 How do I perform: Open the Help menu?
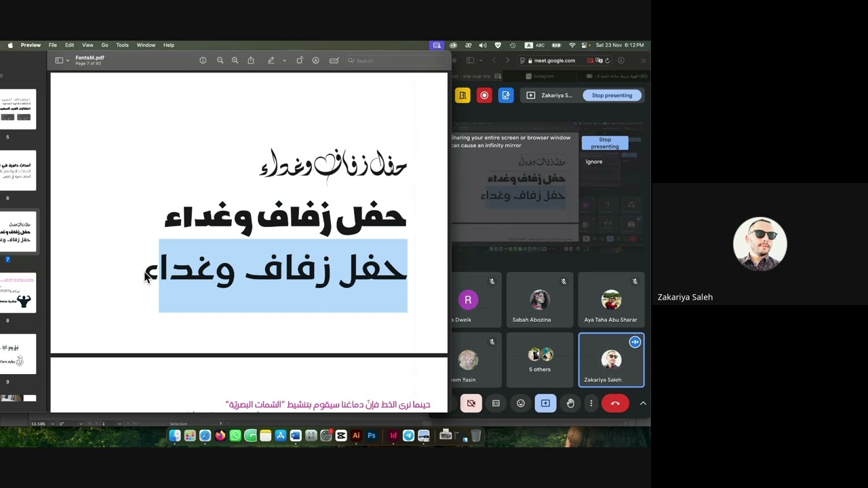(169, 45)
